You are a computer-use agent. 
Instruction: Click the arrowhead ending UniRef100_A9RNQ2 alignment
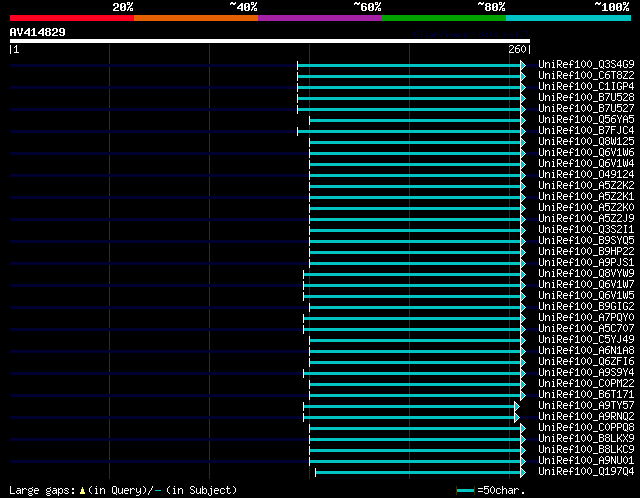517,418
